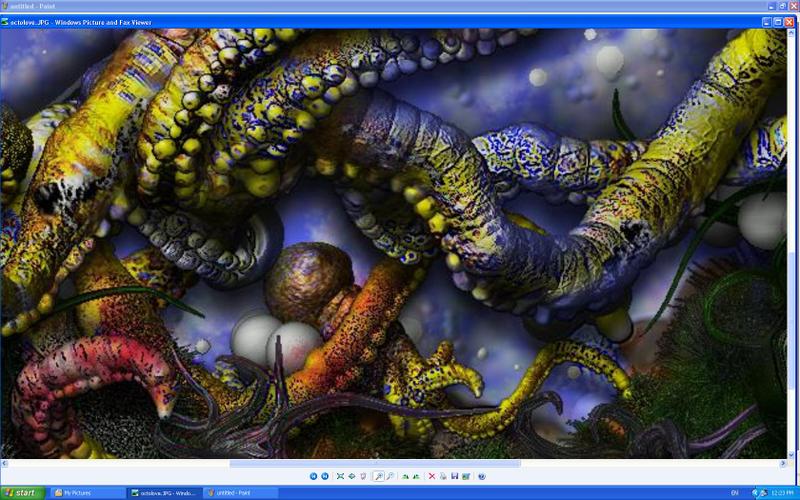800x500 pixels.
Task: Select the octolove.JPG viewer taskbar button
Action: pyautogui.click(x=163, y=493)
